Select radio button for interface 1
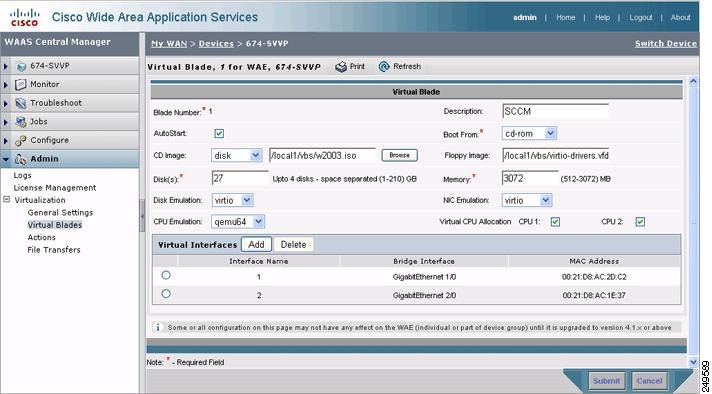Viewport: 712px width, 394px height. coord(166,275)
